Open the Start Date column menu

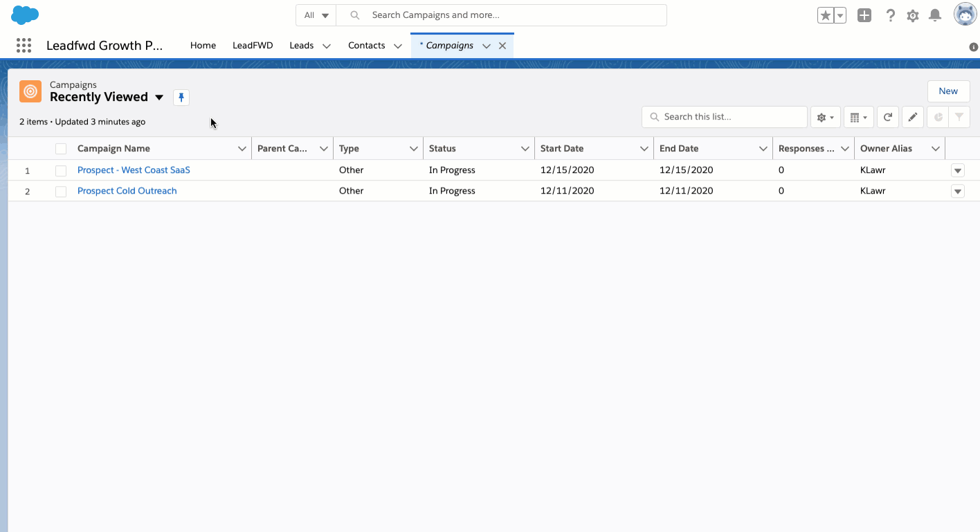point(644,149)
